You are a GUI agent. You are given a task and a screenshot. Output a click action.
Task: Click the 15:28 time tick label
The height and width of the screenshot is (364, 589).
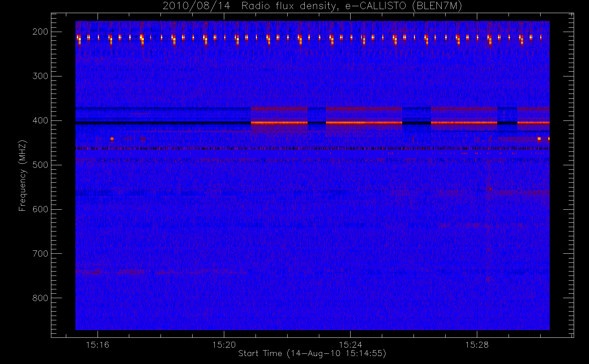pyautogui.click(x=477, y=345)
